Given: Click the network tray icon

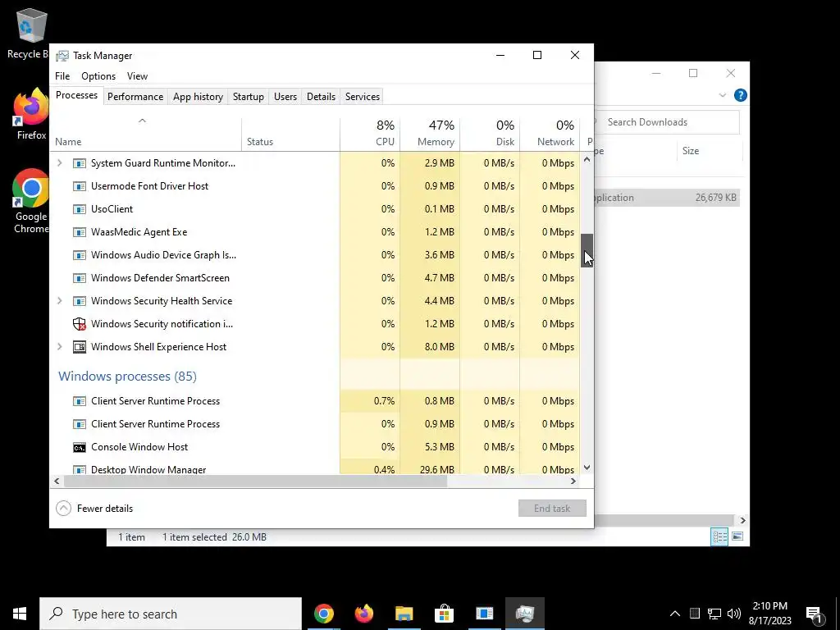Looking at the screenshot, I should click(x=714, y=614).
